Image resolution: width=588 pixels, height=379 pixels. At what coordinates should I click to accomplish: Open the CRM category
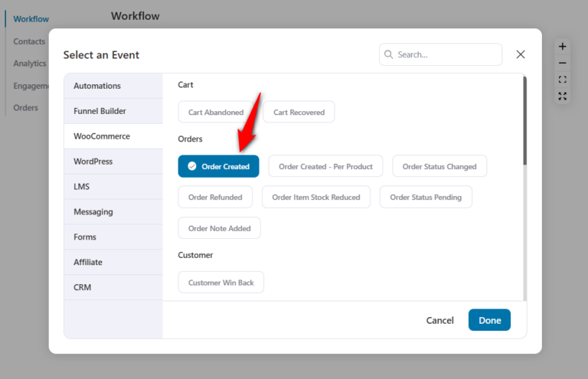pyautogui.click(x=113, y=287)
